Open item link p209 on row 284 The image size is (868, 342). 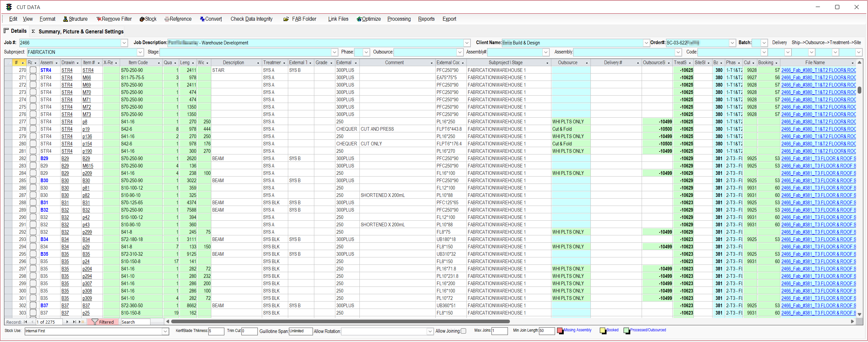(87, 173)
